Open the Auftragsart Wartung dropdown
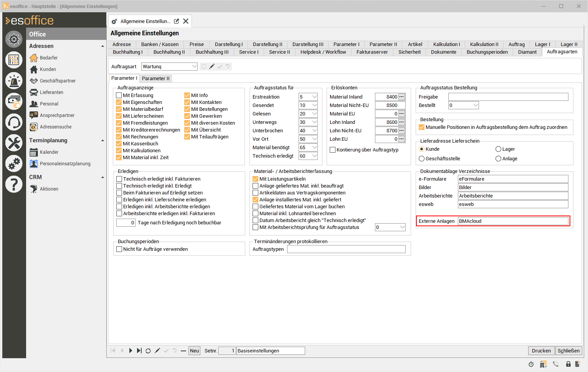This screenshot has width=588, height=372. 194,67
